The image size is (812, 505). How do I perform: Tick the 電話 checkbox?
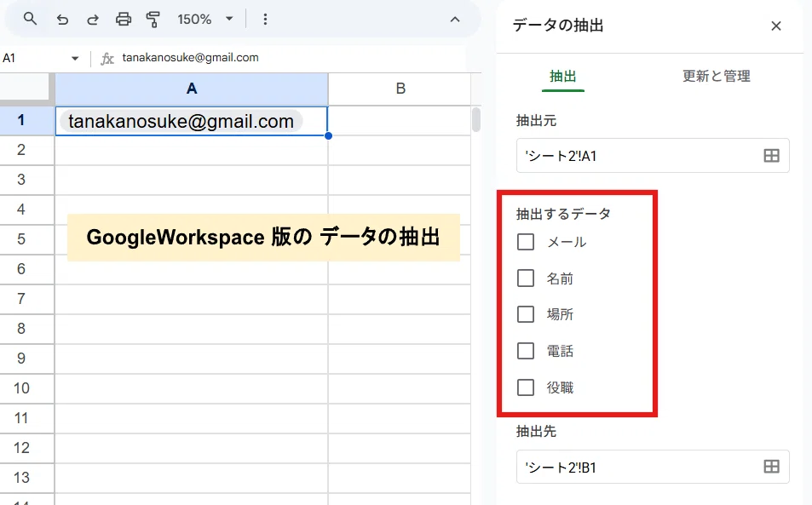pyautogui.click(x=526, y=351)
